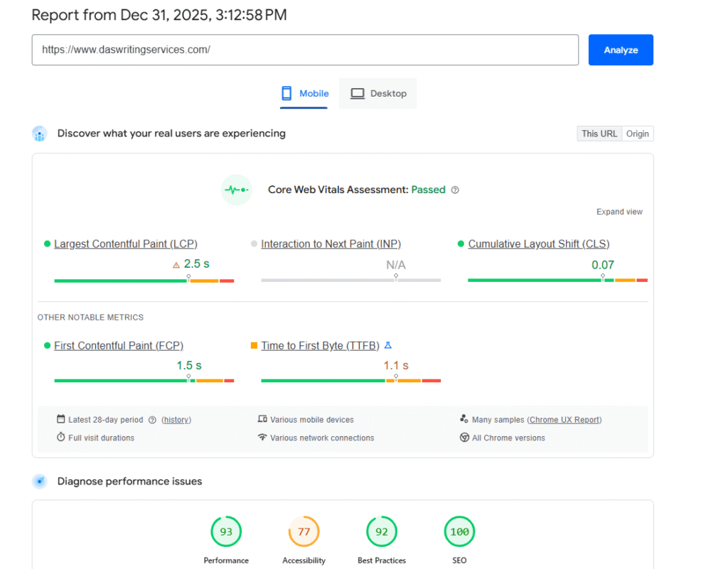Screen dimensions: 728x569
Task: Click the Core Web Vitals heartbeat icon
Action: [236, 190]
